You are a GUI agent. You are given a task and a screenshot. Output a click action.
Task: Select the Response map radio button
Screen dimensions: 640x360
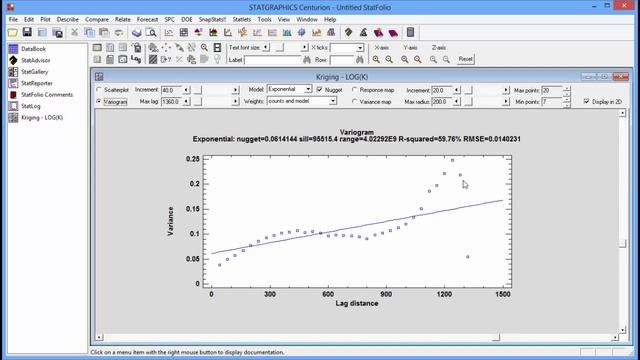(x=354, y=89)
